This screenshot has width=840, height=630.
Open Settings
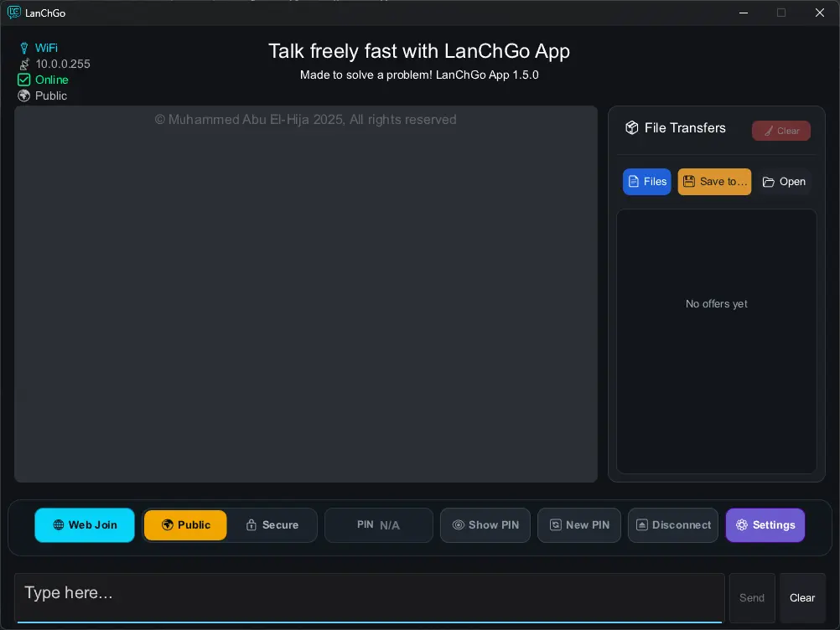pos(765,525)
